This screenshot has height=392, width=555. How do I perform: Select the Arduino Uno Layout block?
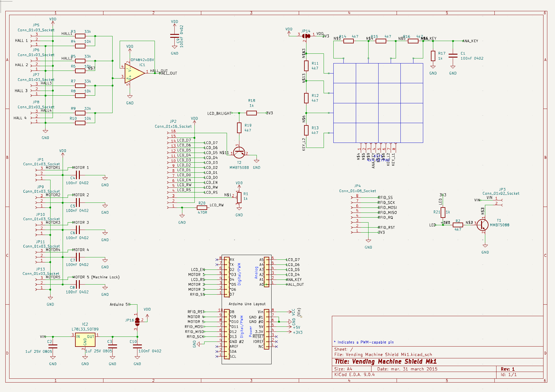[x=247, y=304]
